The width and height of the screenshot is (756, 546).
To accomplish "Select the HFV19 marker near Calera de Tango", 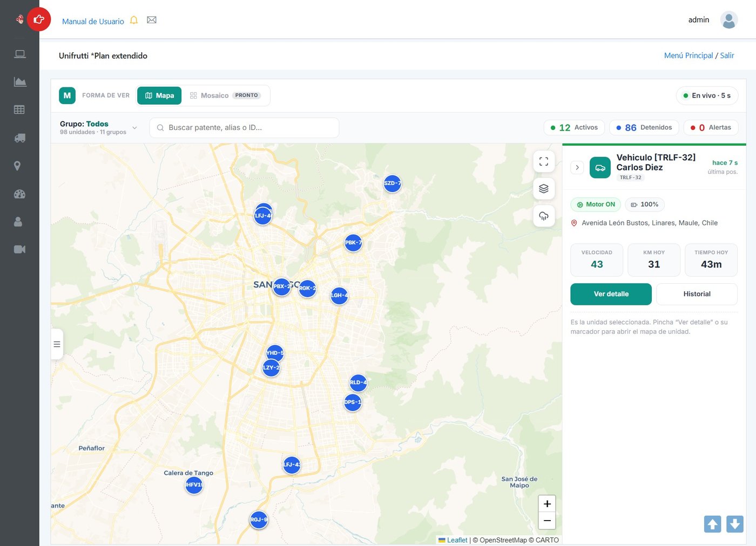I will pyautogui.click(x=194, y=485).
